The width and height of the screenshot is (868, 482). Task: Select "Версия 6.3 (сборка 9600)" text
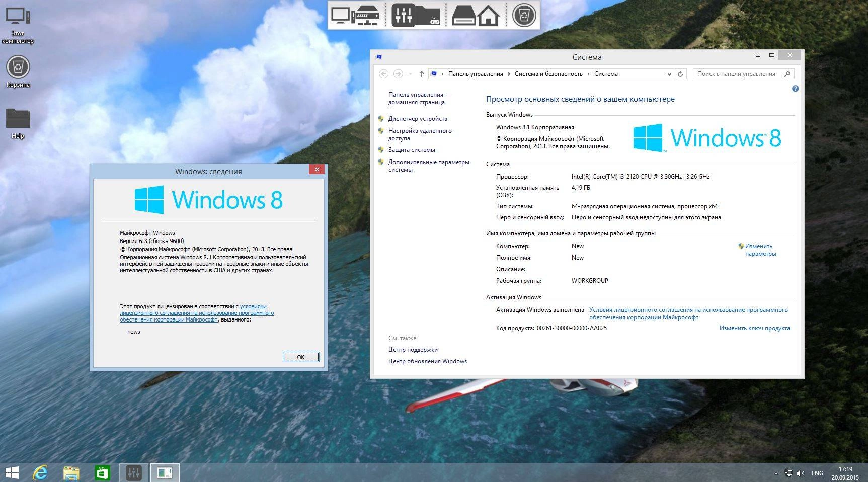151,241
